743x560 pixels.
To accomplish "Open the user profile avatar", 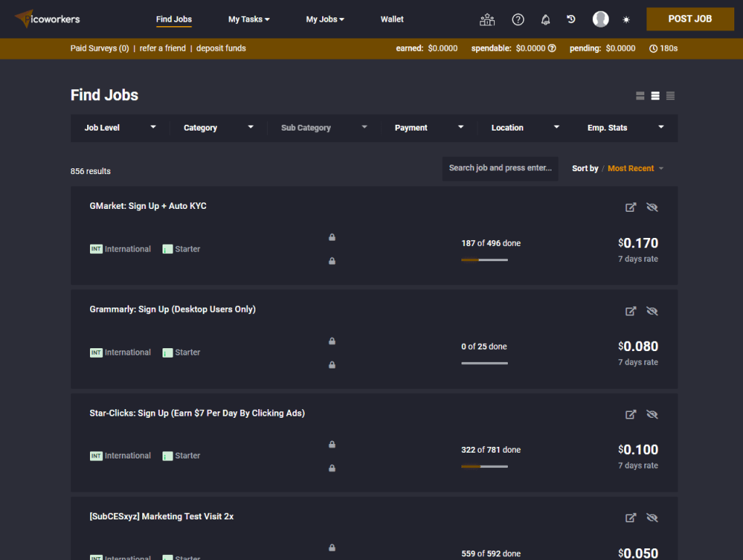I will tap(600, 19).
